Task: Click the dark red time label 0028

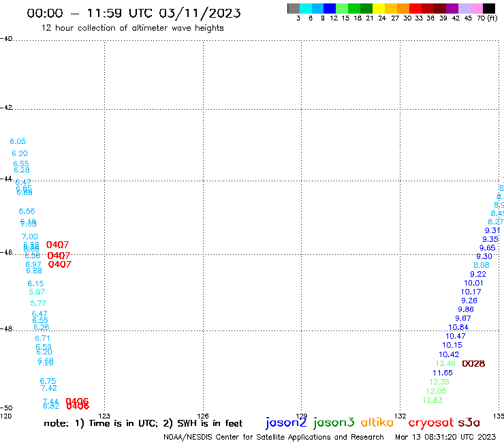Action: point(473,364)
